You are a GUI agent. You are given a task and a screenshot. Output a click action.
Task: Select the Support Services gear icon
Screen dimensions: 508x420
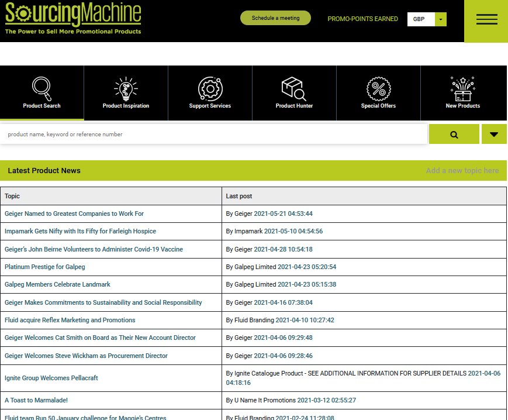(210, 89)
